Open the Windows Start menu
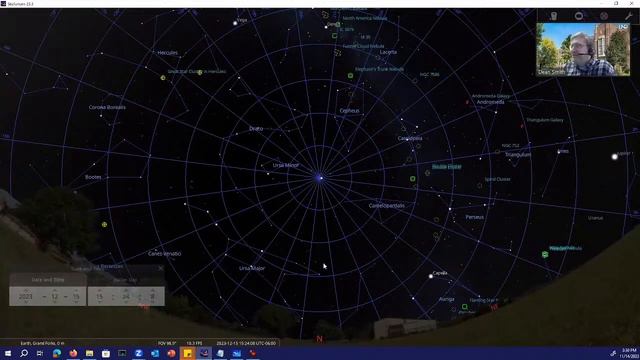 8,353
